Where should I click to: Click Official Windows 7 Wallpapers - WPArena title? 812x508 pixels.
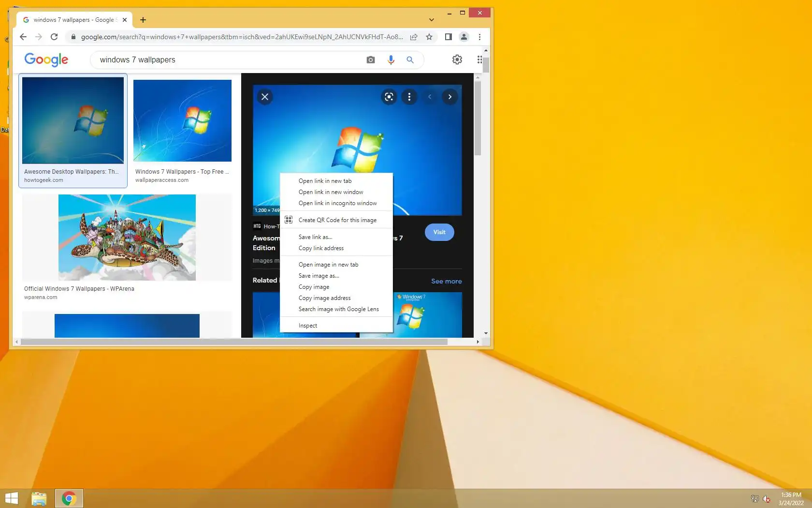coord(79,289)
